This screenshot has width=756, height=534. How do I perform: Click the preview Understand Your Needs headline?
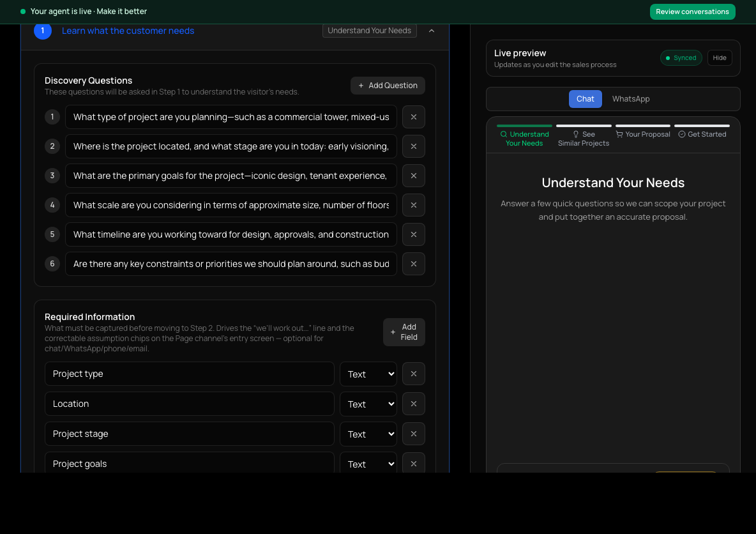[x=613, y=183]
